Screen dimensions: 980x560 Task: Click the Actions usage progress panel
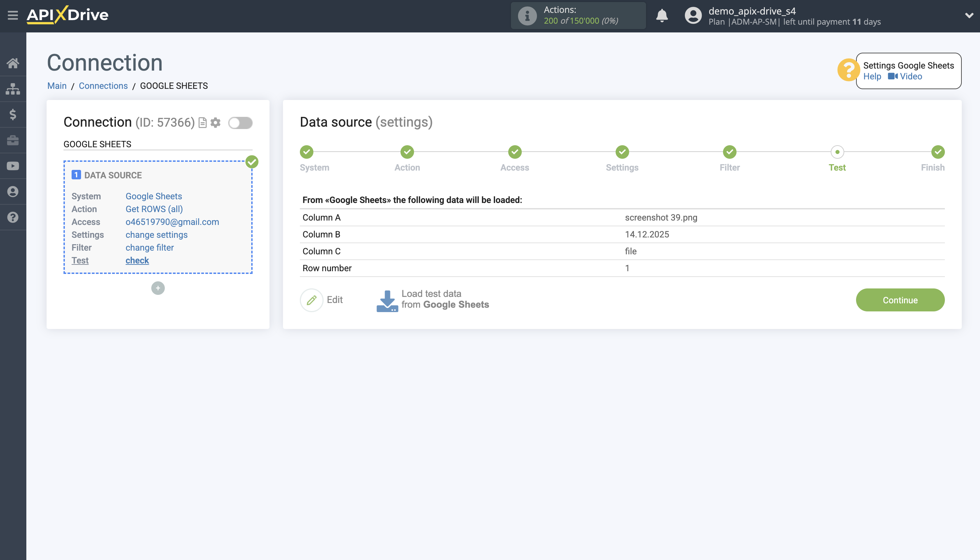pos(578,16)
